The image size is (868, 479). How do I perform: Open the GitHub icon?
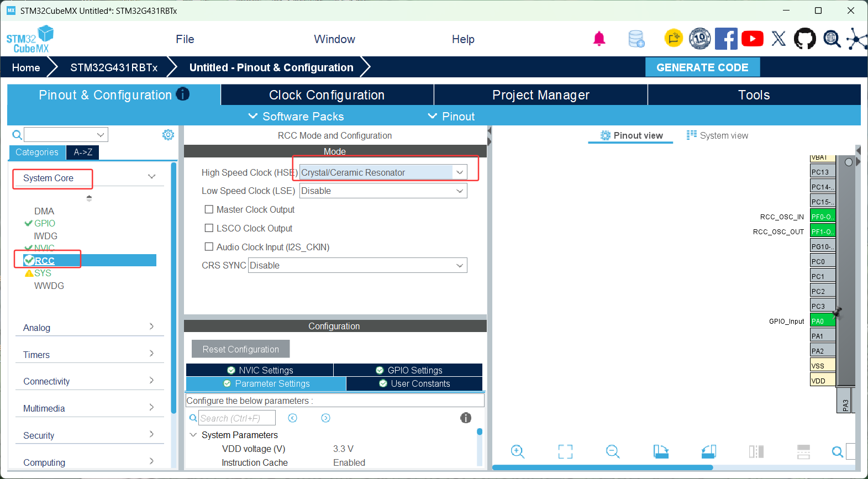tap(804, 39)
